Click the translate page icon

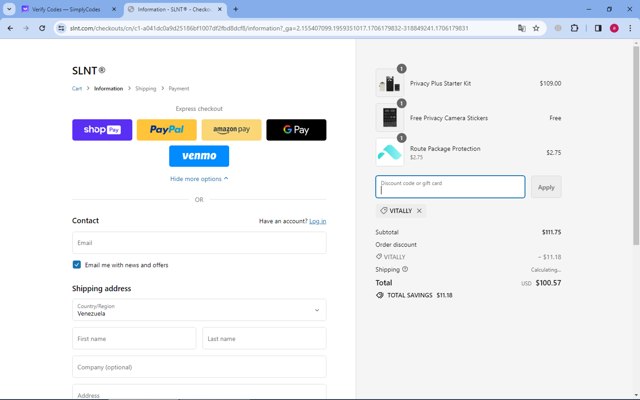click(x=522, y=28)
